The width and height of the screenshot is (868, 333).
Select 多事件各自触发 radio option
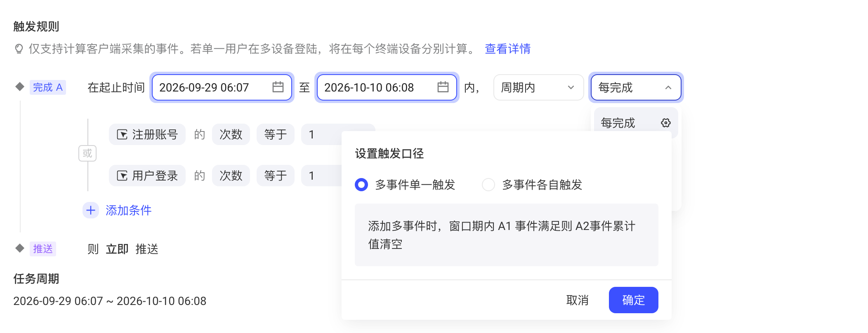point(488,185)
